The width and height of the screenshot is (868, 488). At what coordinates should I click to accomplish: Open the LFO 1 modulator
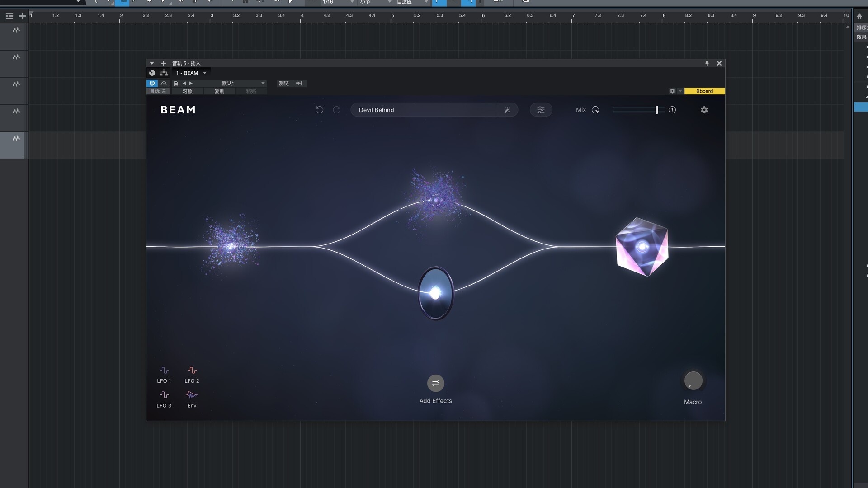click(164, 374)
